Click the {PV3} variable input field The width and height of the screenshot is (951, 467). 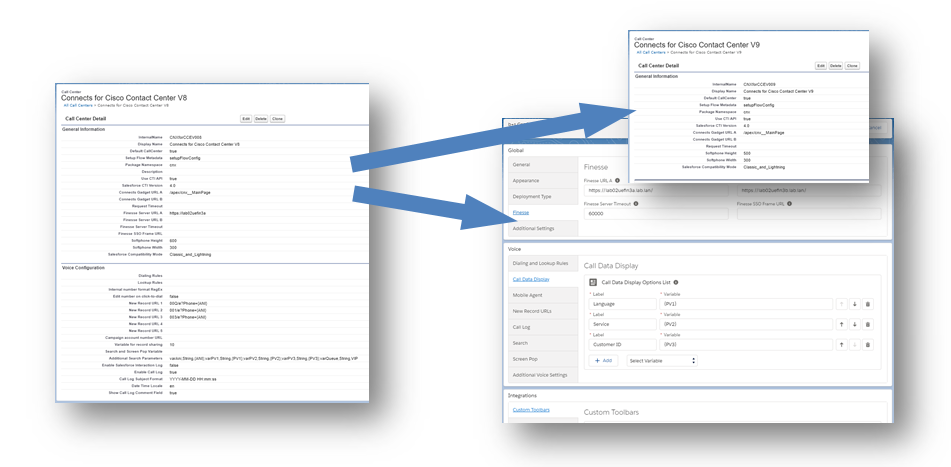[x=746, y=344]
